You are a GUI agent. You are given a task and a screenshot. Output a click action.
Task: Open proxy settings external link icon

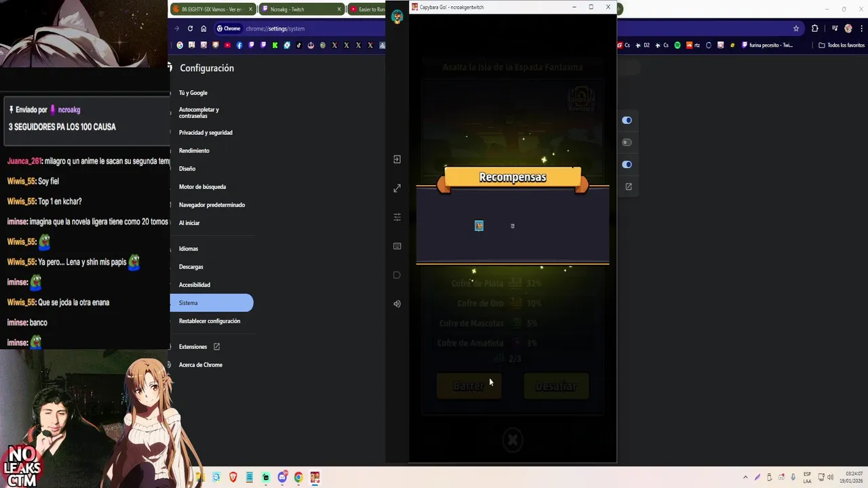pos(629,186)
